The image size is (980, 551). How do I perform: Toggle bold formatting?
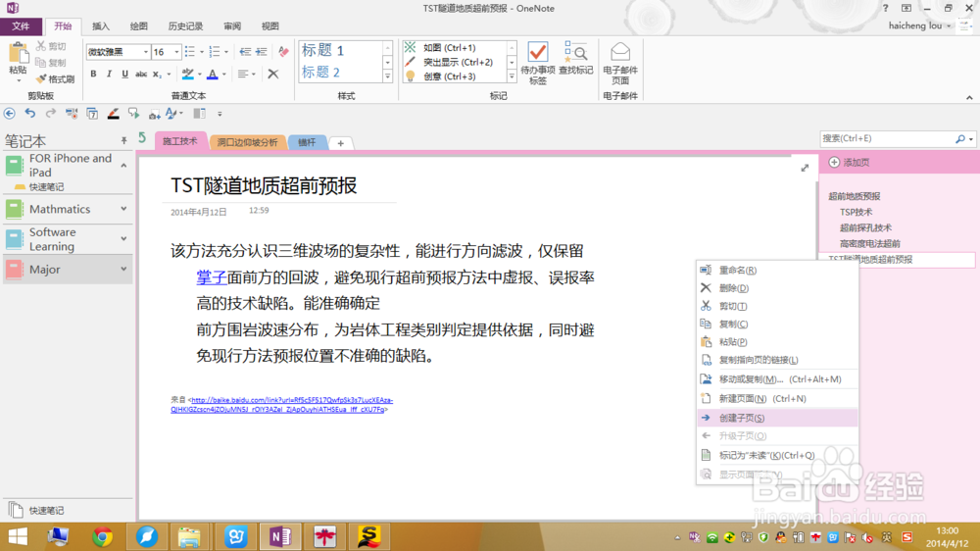pos(93,74)
